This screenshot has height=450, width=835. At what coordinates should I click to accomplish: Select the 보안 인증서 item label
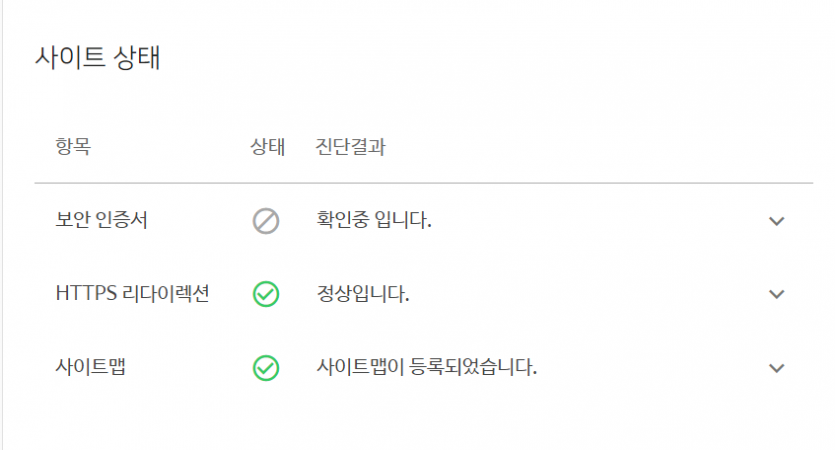point(101,220)
